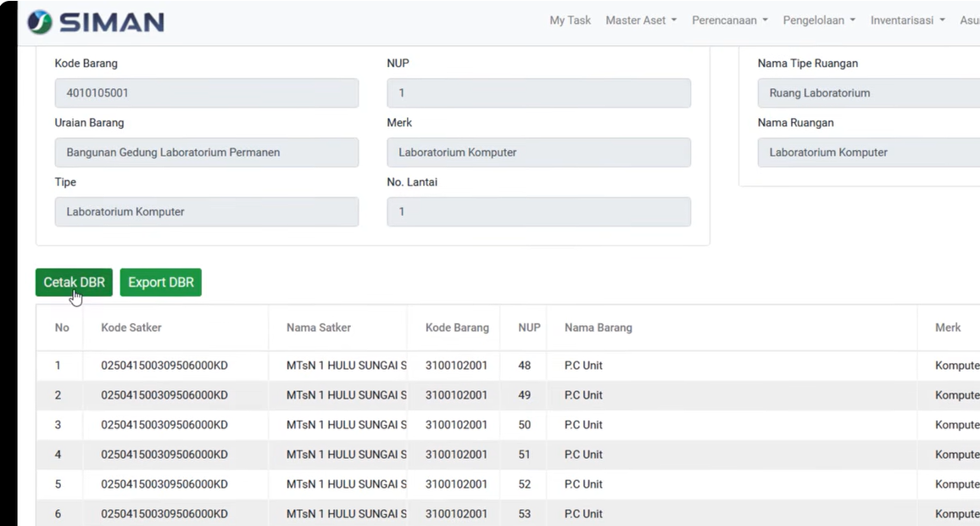Click NUP value 51
980x526 pixels.
(x=524, y=455)
